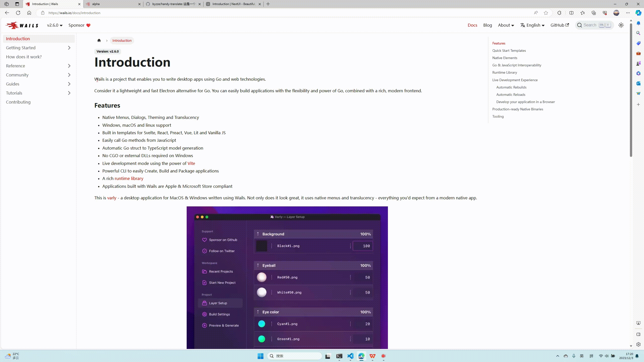This screenshot has width=644, height=362.
Task: Open the About dropdown menu
Action: point(506,25)
